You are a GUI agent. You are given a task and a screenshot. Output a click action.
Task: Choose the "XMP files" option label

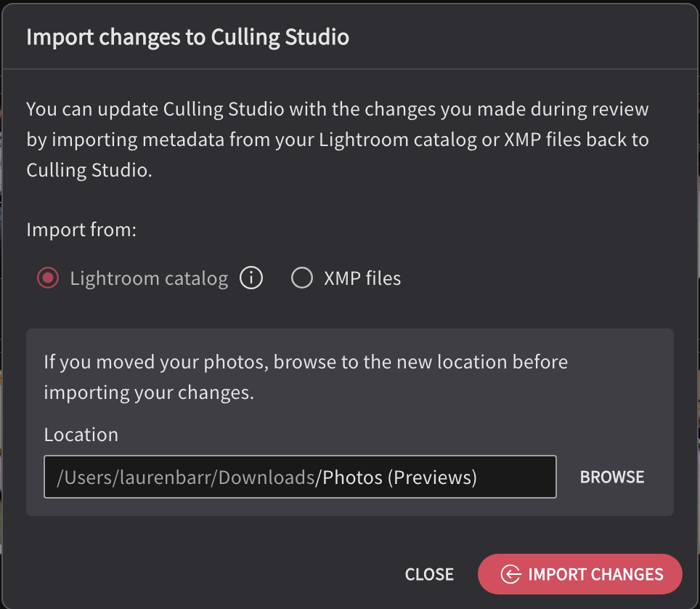(x=362, y=278)
